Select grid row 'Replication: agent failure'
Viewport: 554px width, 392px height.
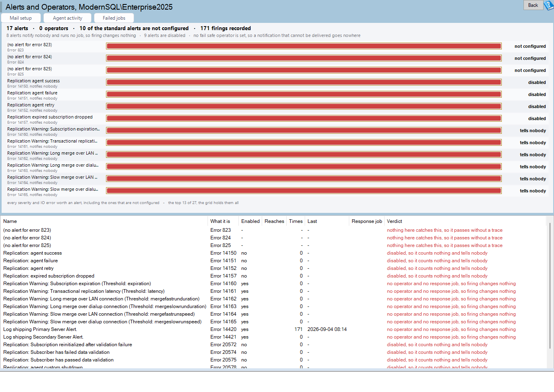pyautogui.click(x=274, y=261)
